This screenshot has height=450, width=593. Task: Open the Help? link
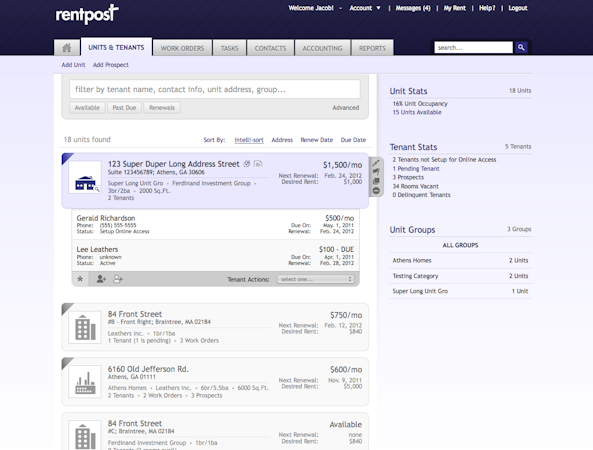(487, 8)
